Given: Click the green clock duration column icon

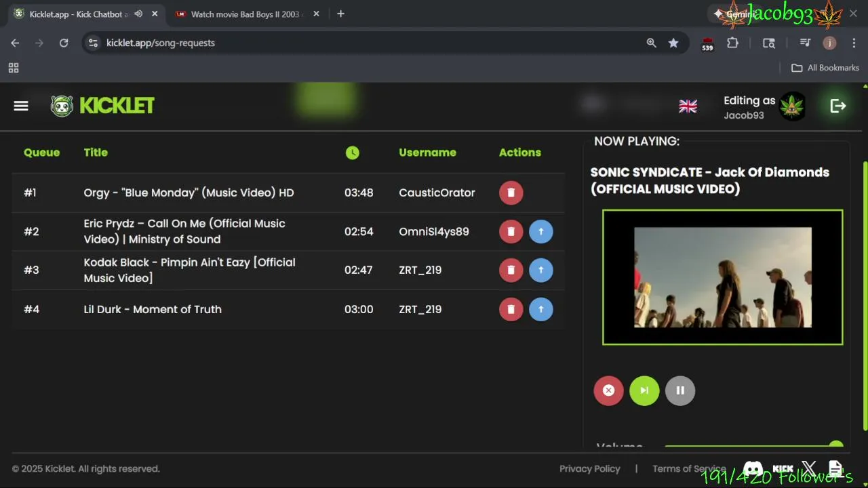Looking at the screenshot, I should (x=353, y=152).
